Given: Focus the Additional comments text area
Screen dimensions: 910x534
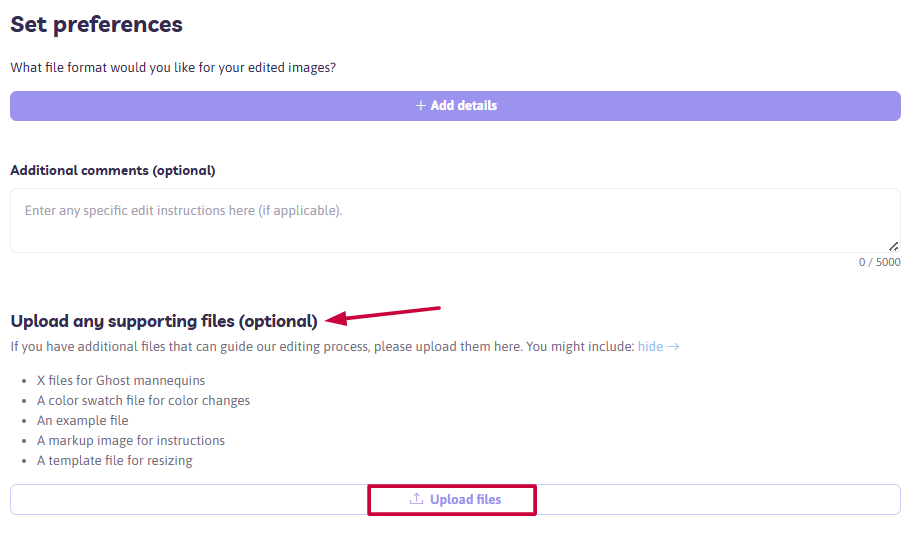Looking at the screenshot, I should 455,221.
